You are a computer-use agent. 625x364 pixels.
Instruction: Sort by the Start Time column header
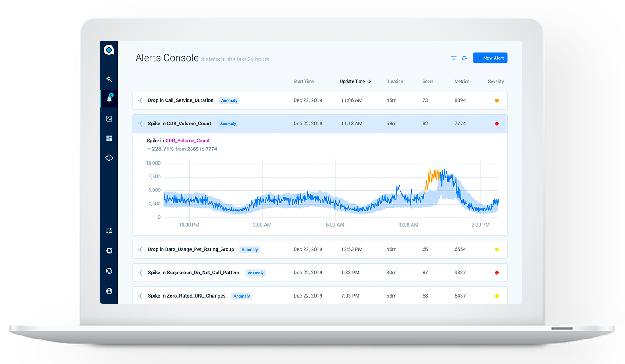coord(304,82)
